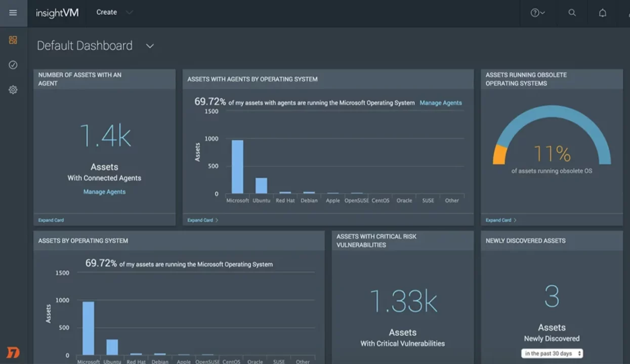Click the checkmark goals icon in the sidebar
The width and height of the screenshot is (630, 364).
[x=13, y=65]
